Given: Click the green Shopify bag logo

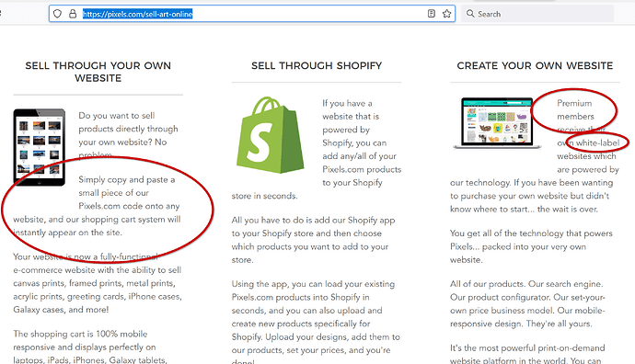Looking at the screenshot, I should click(270, 135).
